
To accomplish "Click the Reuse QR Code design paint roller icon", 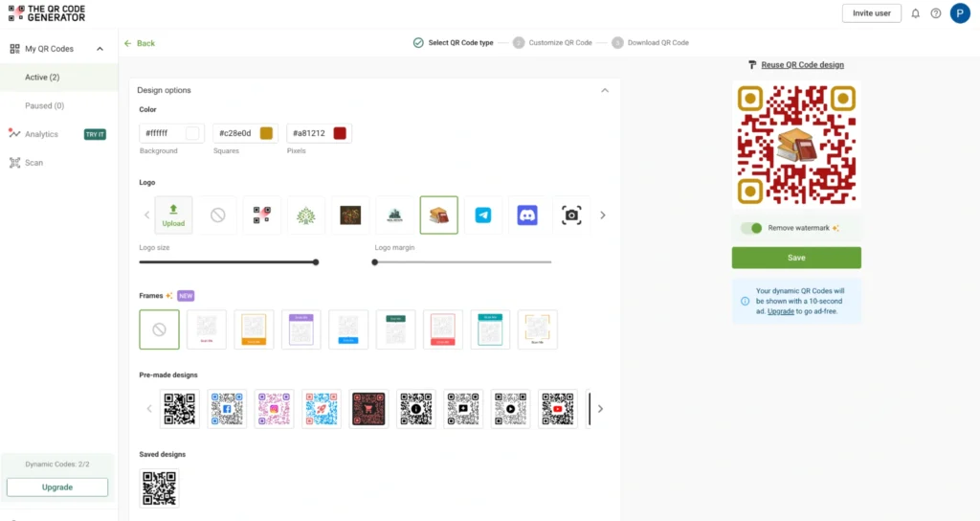I will pos(752,65).
